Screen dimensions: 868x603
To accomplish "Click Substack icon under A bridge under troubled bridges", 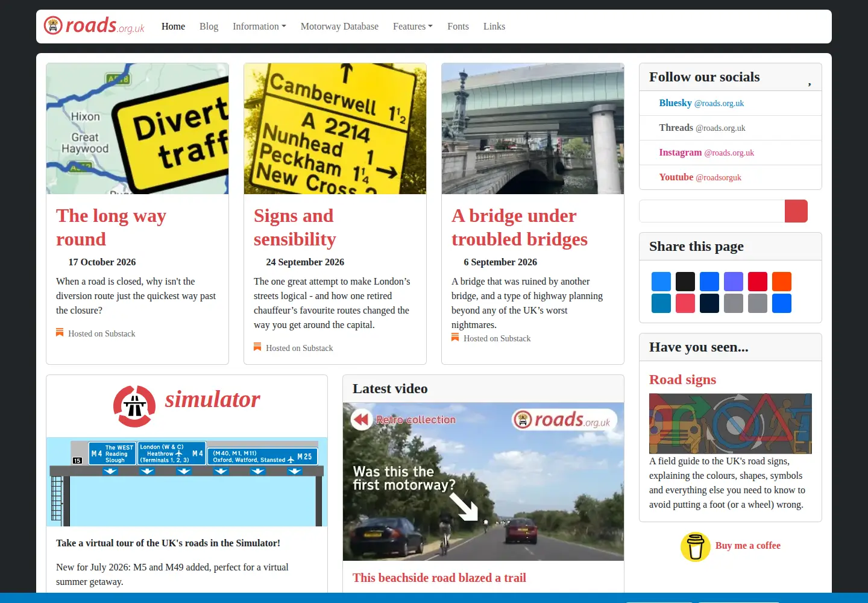I will point(455,337).
